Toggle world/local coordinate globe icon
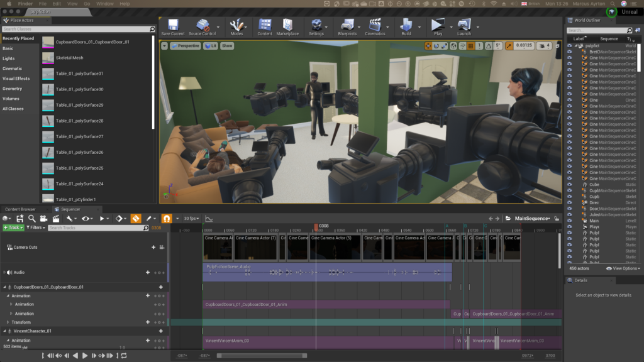 453,46
